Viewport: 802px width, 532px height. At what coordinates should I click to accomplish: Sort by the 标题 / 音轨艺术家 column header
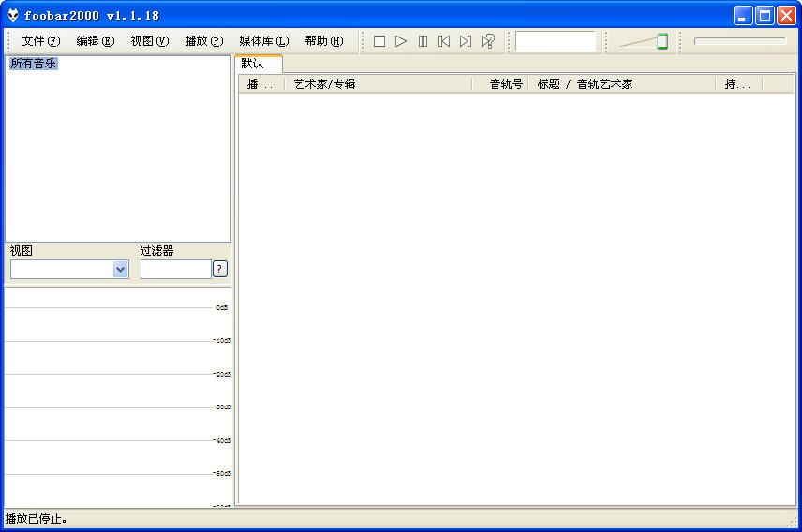(x=621, y=84)
